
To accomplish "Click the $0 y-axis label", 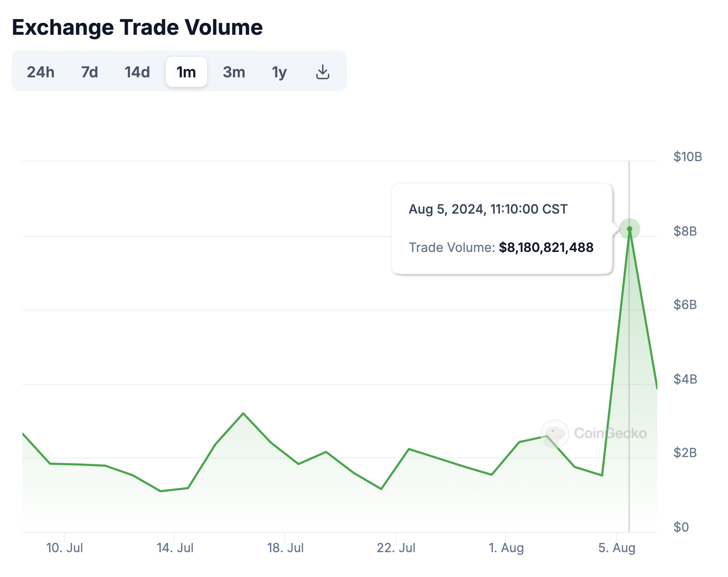I will [x=681, y=527].
